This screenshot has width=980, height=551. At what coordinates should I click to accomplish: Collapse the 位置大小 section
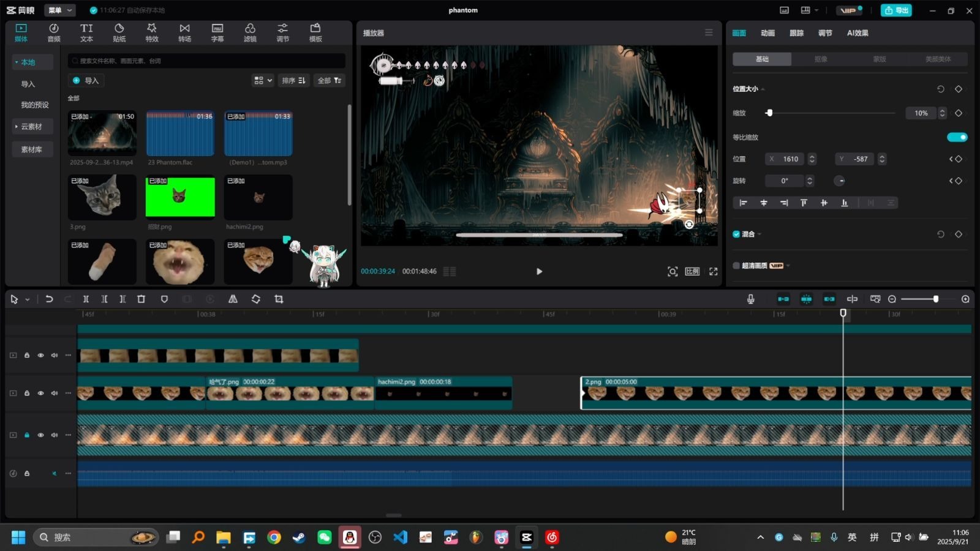tap(763, 89)
